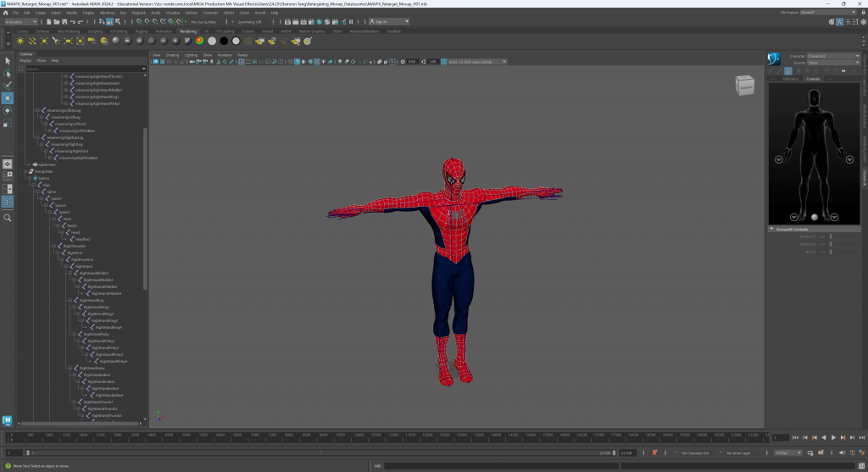Viewport: 868px width, 472px height.
Task: Open the Windows menu
Action: (108, 13)
